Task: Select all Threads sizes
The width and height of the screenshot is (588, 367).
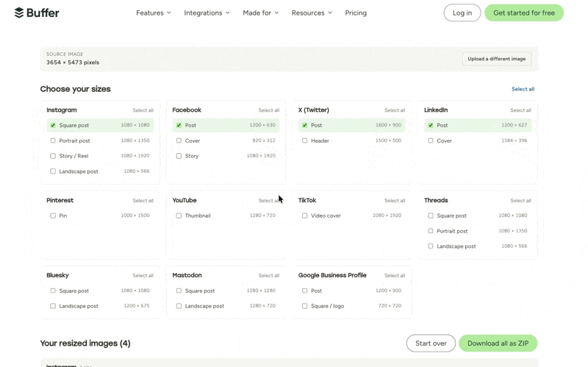Action: [x=520, y=201]
